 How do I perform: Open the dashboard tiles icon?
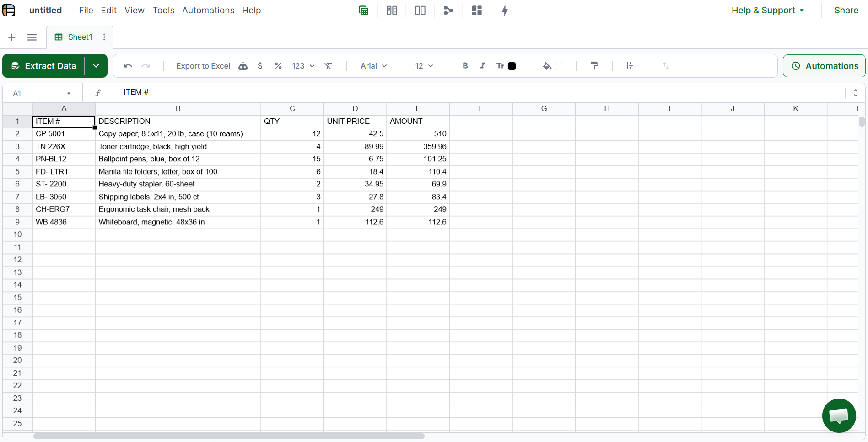coord(477,11)
